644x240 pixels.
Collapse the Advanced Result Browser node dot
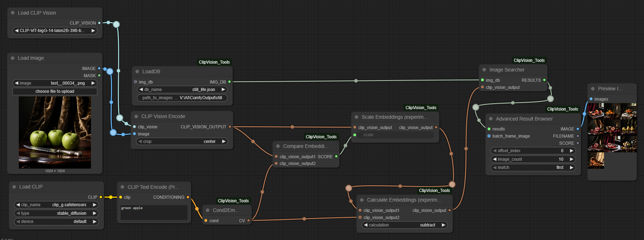click(491, 119)
